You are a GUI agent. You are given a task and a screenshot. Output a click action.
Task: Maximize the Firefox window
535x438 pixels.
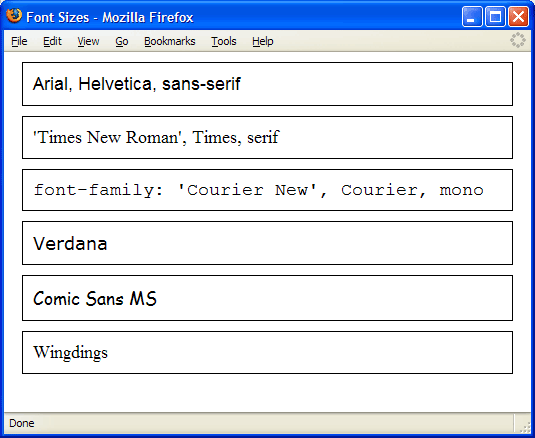[x=495, y=16]
